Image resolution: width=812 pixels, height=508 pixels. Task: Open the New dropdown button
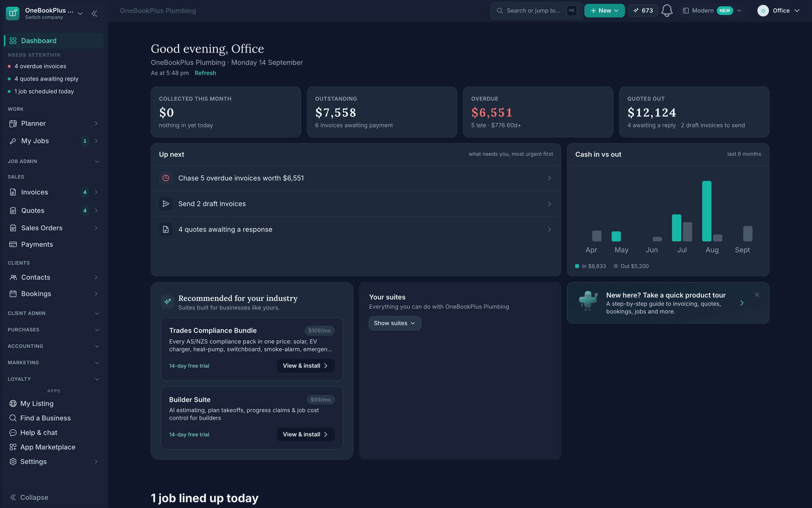pyautogui.click(x=604, y=11)
